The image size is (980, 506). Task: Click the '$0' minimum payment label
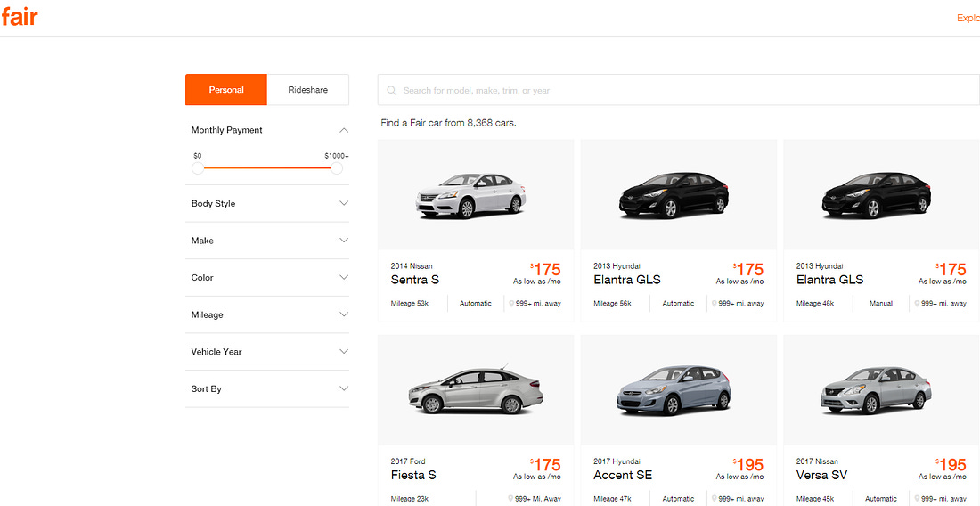[x=198, y=156]
